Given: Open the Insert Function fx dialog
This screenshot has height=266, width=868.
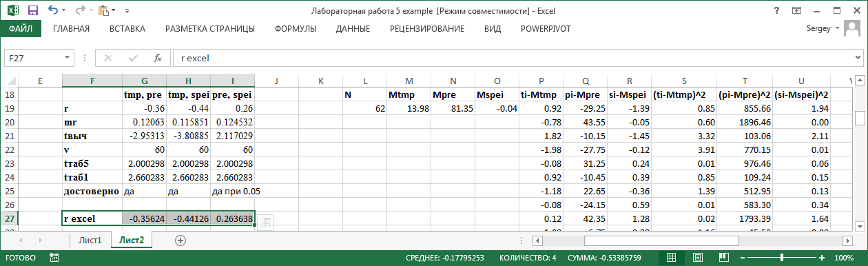Looking at the screenshot, I should click(x=157, y=58).
